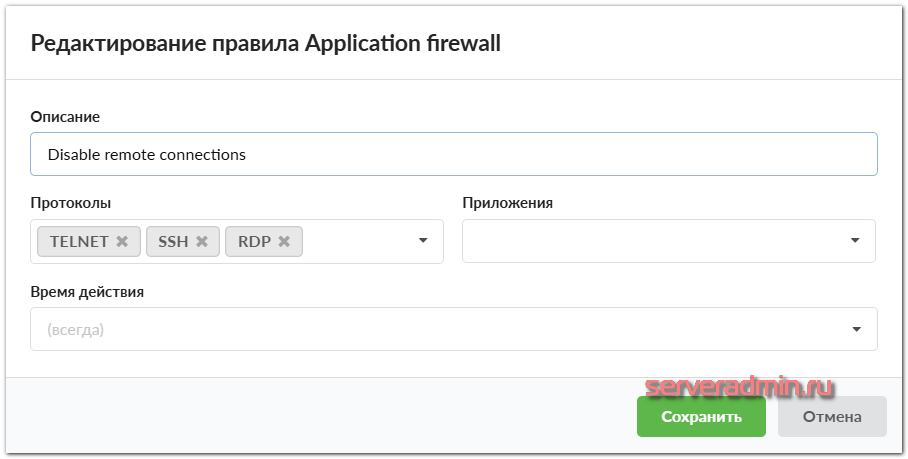Click the Протоколы field label

pyautogui.click(x=71, y=203)
